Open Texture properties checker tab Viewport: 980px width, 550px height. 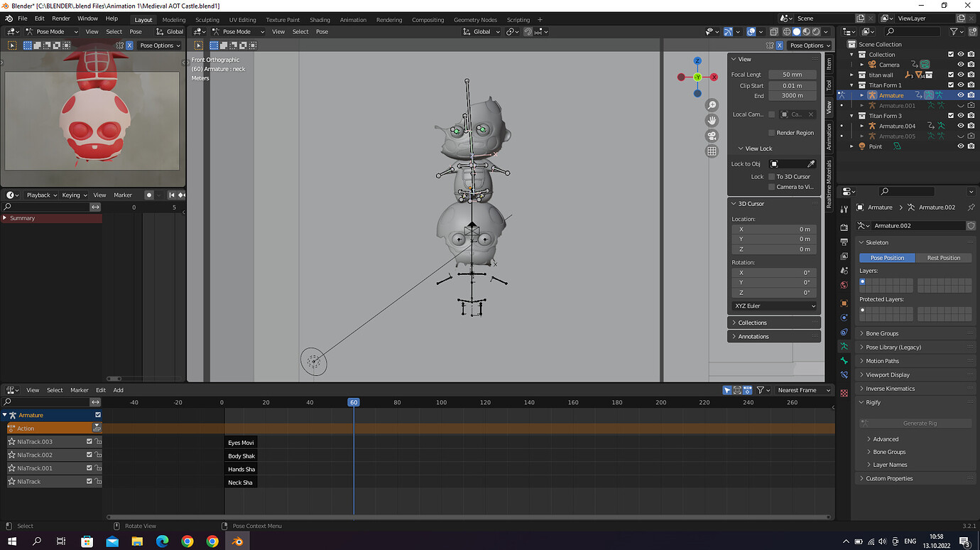(844, 393)
